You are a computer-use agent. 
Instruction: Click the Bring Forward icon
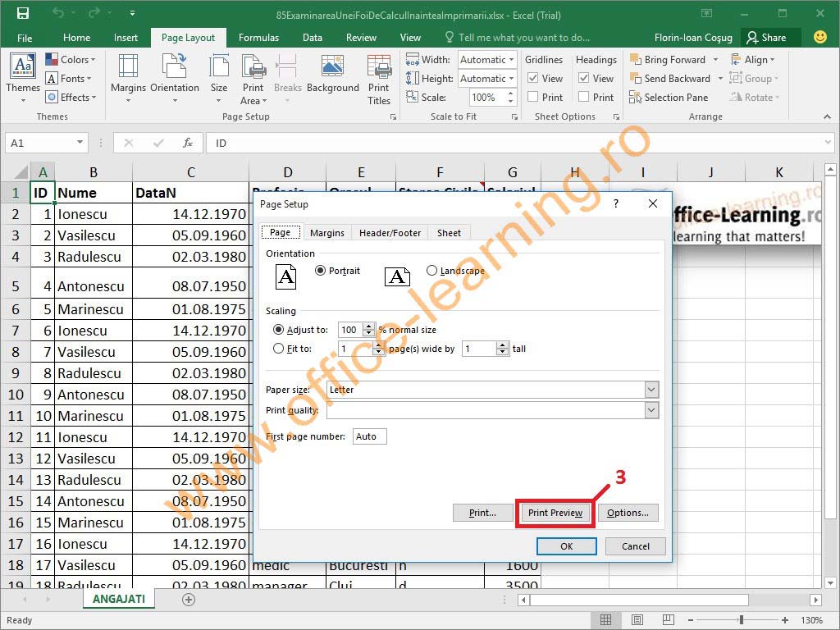click(x=636, y=59)
